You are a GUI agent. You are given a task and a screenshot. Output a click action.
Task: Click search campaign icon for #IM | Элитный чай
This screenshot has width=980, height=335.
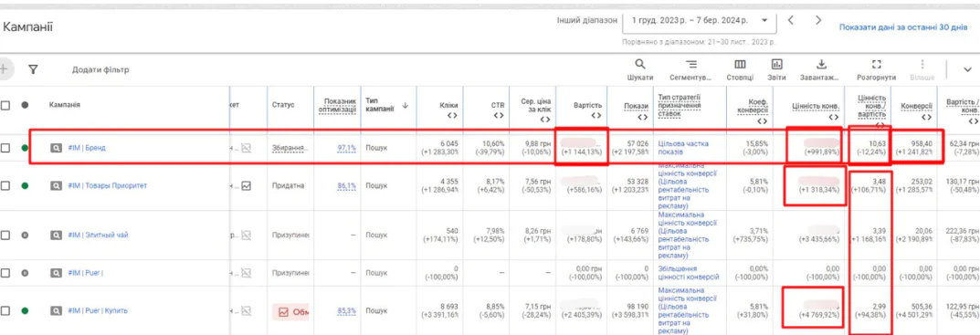click(x=57, y=235)
